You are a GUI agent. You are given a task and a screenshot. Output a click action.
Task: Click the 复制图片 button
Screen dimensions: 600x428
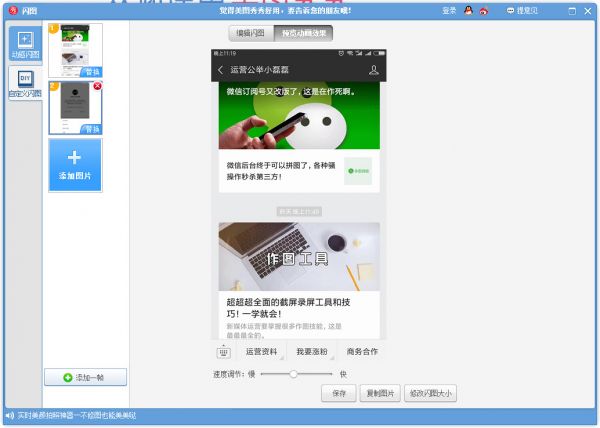(380, 393)
